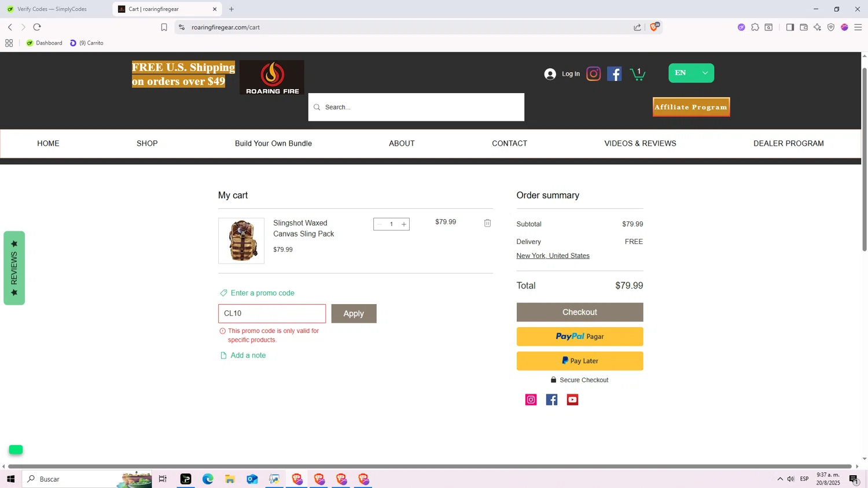Expand the EN language dropdown
The height and width of the screenshot is (488, 868).
click(x=692, y=73)
